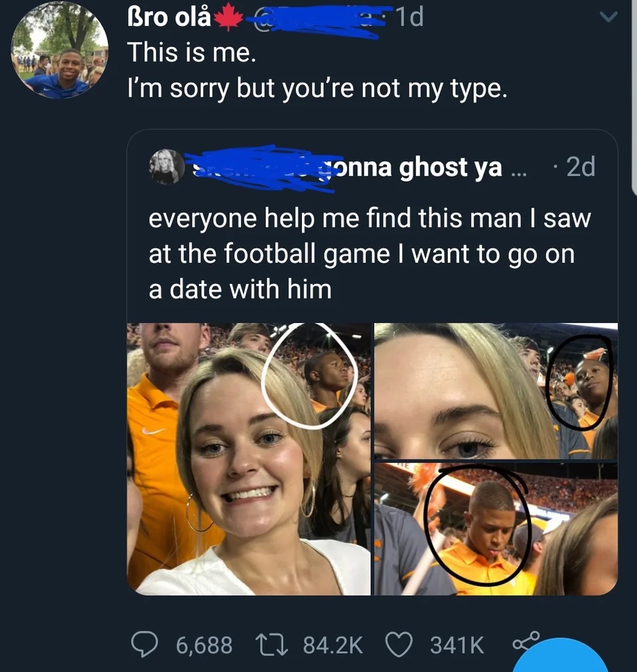Tap the blue floating compose button
Image resolution: width=637 pixels, height=672 pixels.
tap(561, 659)
